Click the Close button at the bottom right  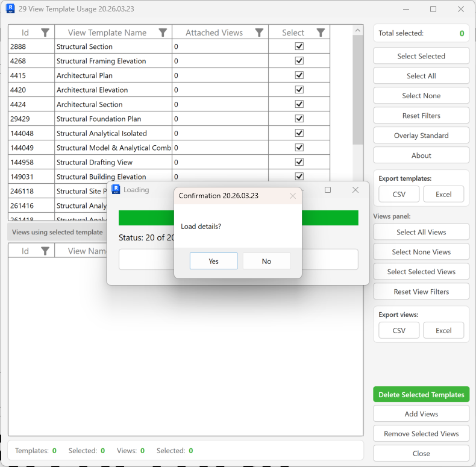tap(421, 453)
